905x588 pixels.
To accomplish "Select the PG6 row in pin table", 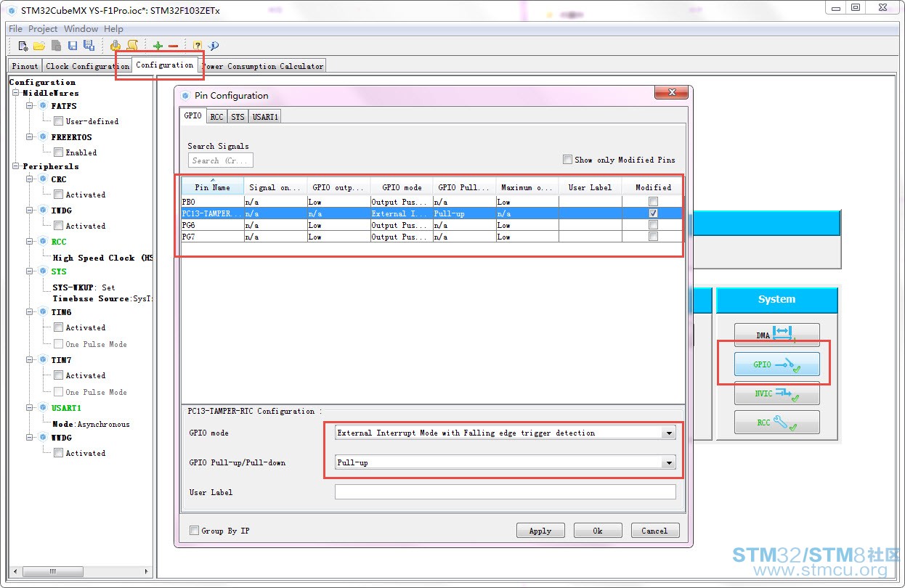I will click(x=431, y=225).
